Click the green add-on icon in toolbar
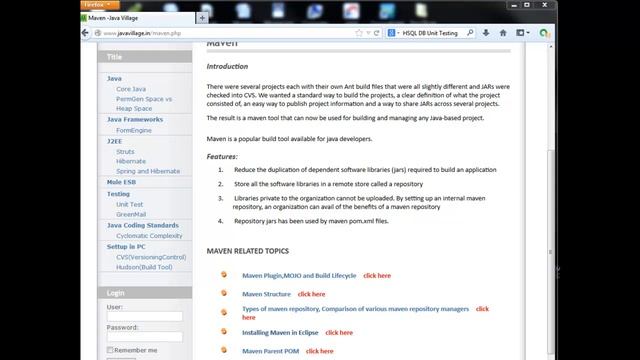This screenshot has height=360, width=640. pyautogui.click(x=544, y=33)
